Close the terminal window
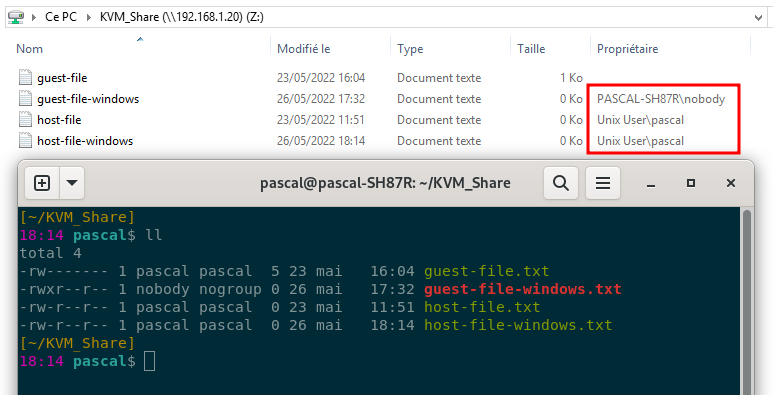 [x=731, y=183]
